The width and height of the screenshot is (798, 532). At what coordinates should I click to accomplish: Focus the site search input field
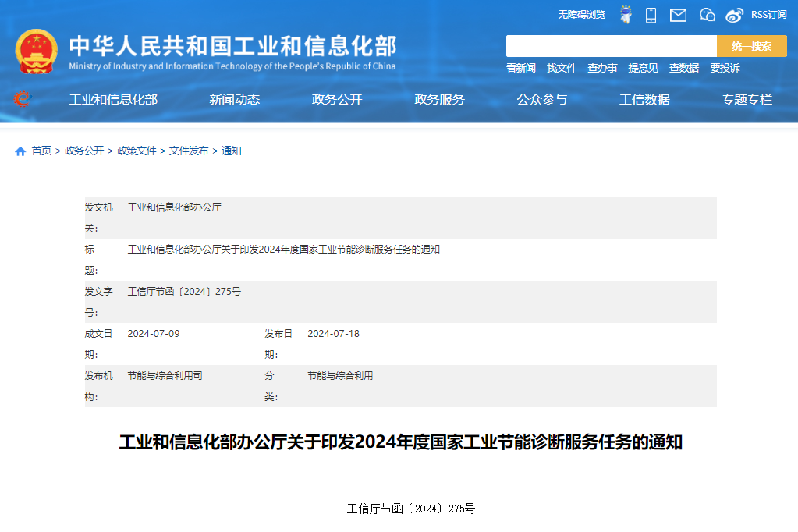612,46
